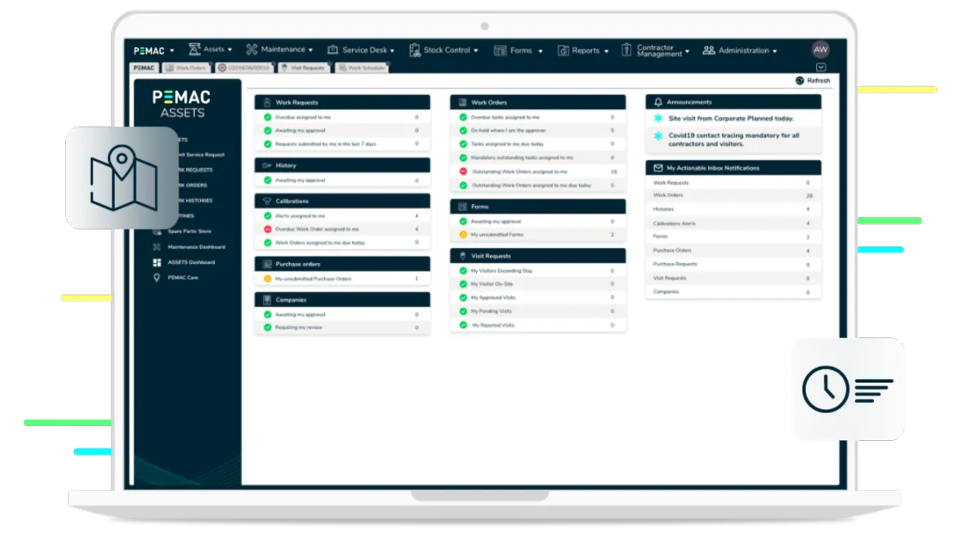Open the Maintenance menu label
Image resolution: width=980 pixels, height=543 pixels.
click(x=283, y=50)
